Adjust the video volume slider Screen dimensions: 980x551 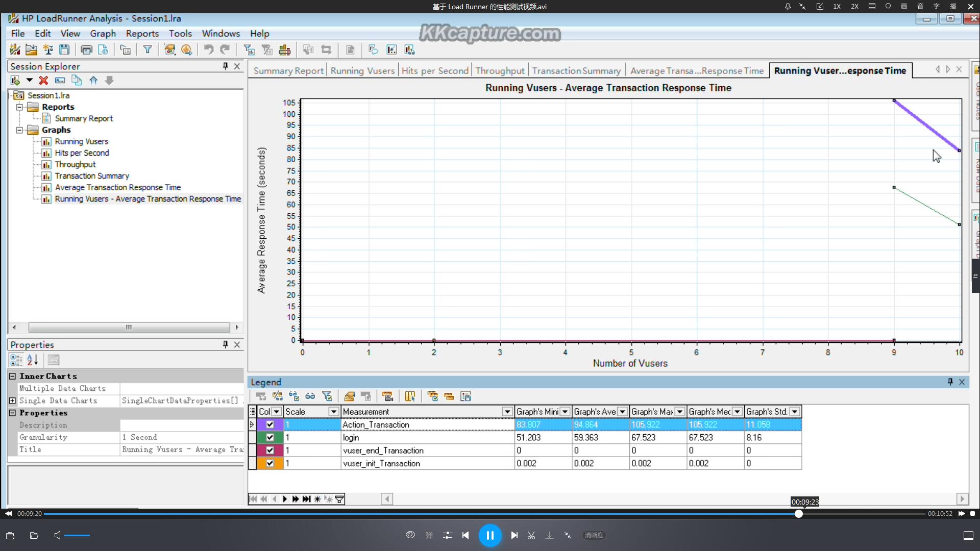point(77,535)
